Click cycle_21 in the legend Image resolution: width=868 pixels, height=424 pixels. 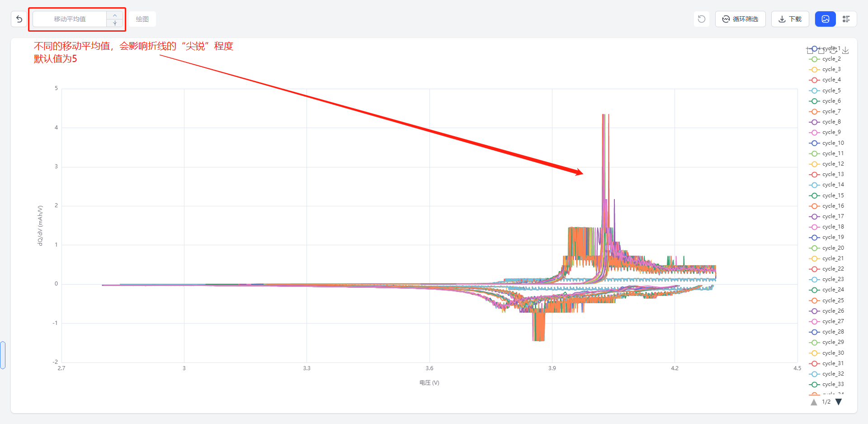pyautogui.click(x=826, y=258)
